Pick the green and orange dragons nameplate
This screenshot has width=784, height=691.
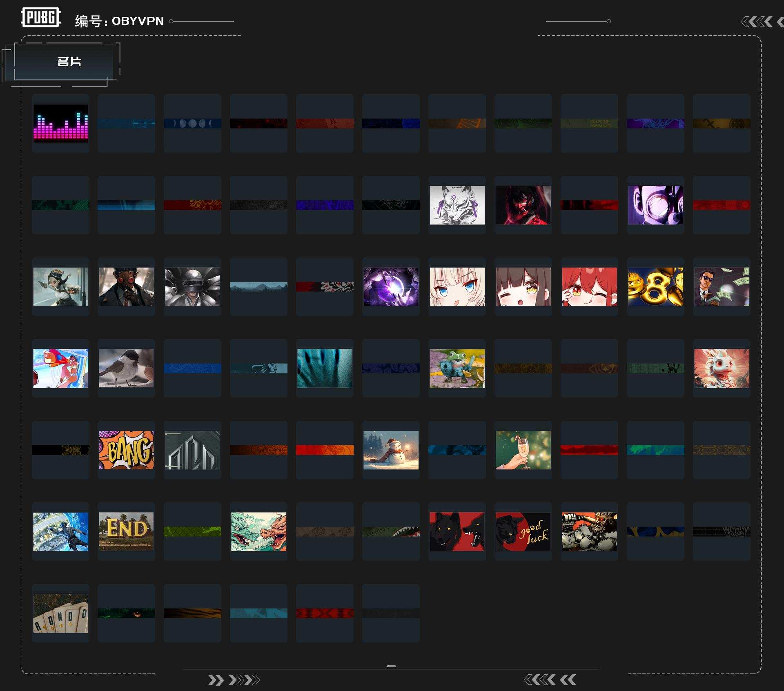click(258, 531)
